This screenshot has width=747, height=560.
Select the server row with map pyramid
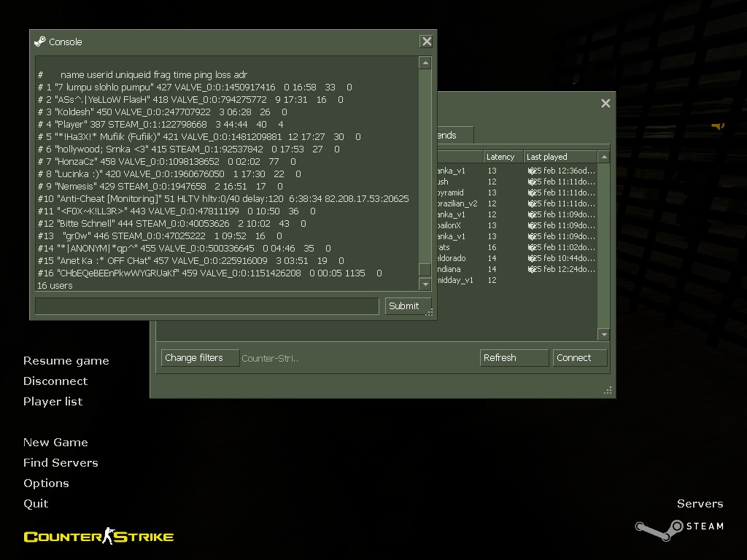pos(517,192)
